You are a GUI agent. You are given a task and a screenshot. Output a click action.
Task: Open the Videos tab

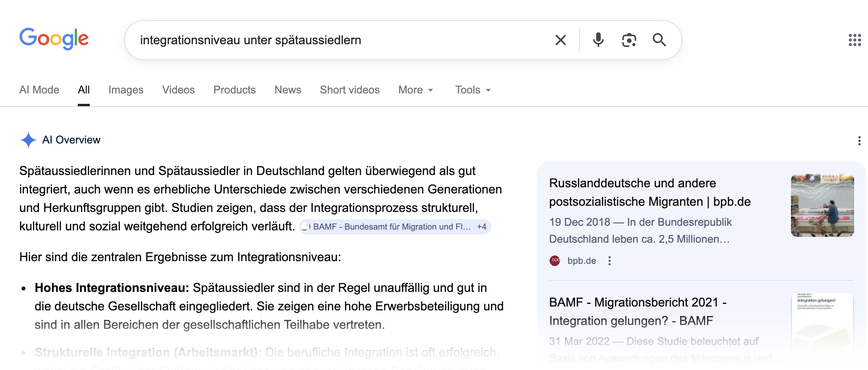point(178,90)
